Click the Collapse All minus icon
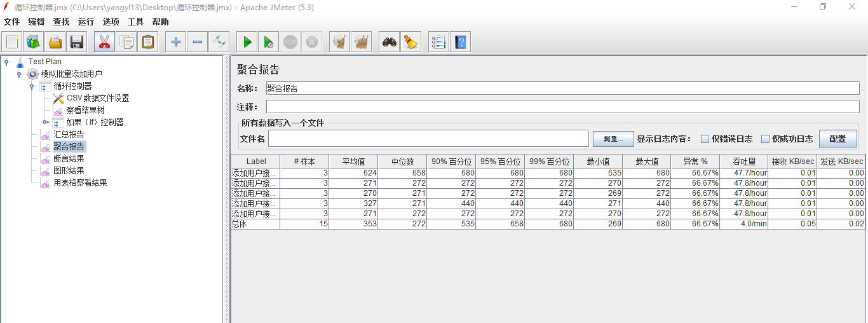 click(198, 43)
